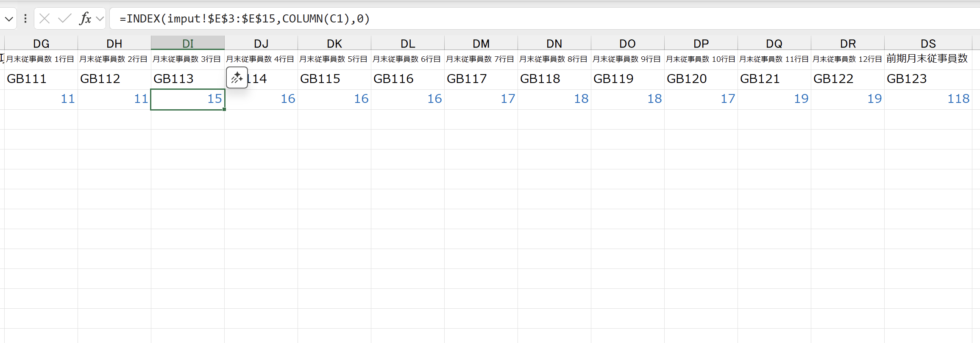The width and height of the screenshot is (980, 343).
Task: Select the DS column header
Action: [928, 43]
